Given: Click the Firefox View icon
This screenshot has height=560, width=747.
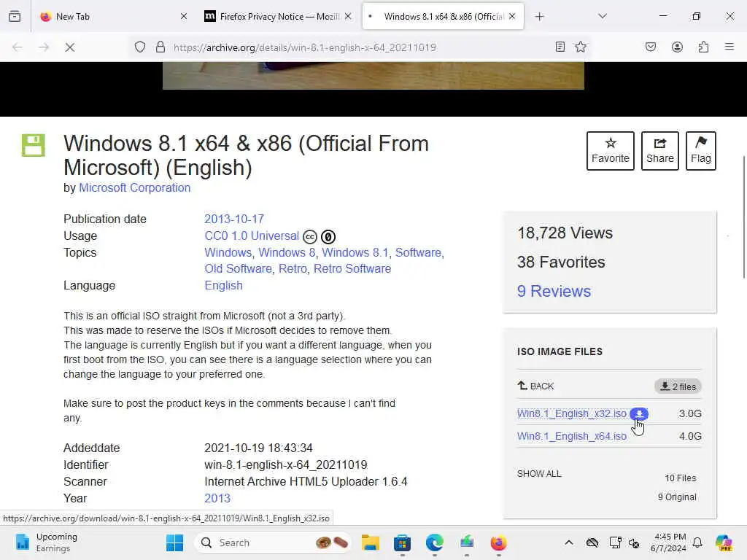Looking at the screenshot, I should pos(15,16).
